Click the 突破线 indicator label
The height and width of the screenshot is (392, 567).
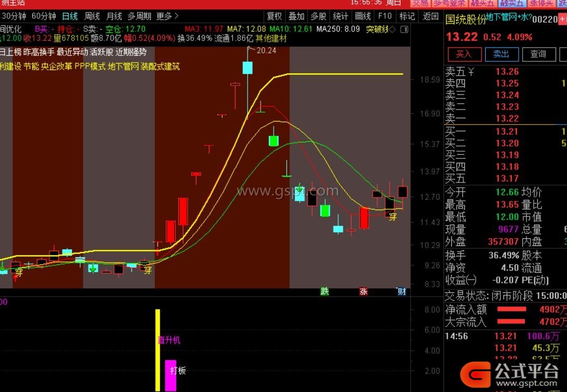pos(377,29)
